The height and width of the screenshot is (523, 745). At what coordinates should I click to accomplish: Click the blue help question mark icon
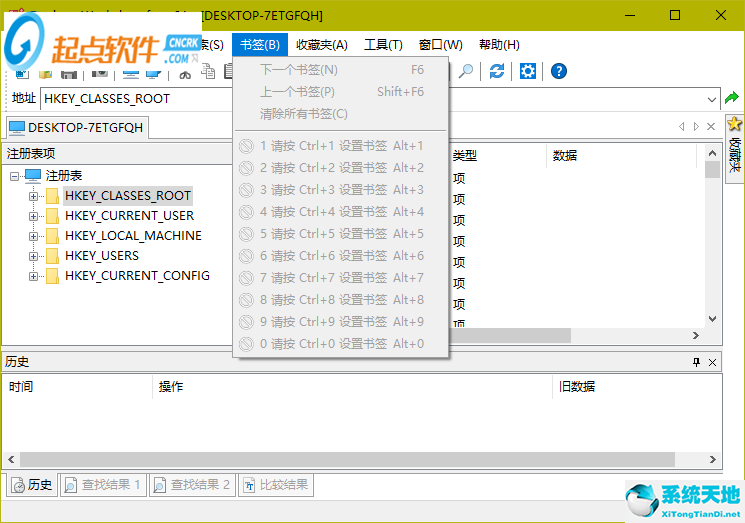(x=559, y=71)
